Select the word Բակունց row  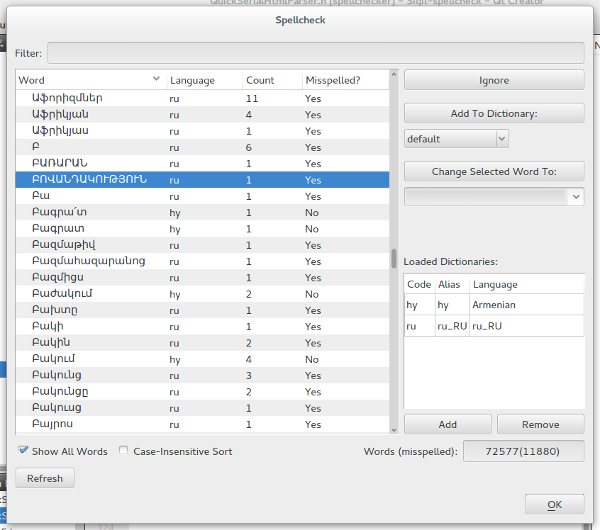coord(202,375)
